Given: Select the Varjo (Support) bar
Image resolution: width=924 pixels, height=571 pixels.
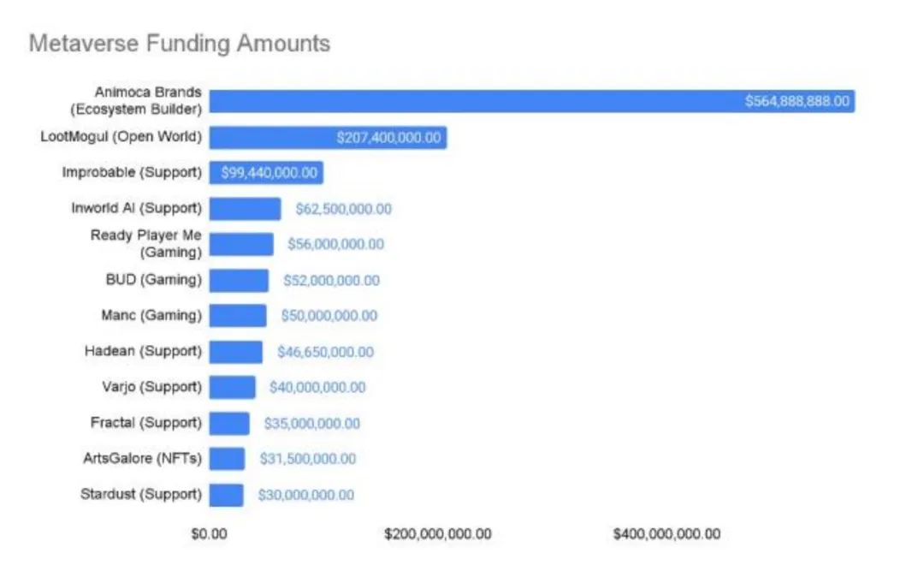Looking at the screenshot, I should 232,387.
